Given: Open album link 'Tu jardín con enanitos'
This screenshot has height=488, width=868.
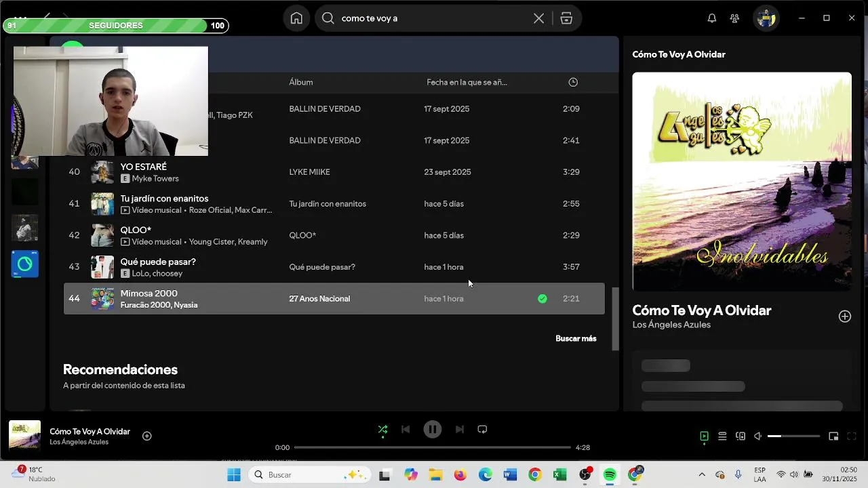Looking at the screenshot, I should pyautogui.click(x=328, y=204).
